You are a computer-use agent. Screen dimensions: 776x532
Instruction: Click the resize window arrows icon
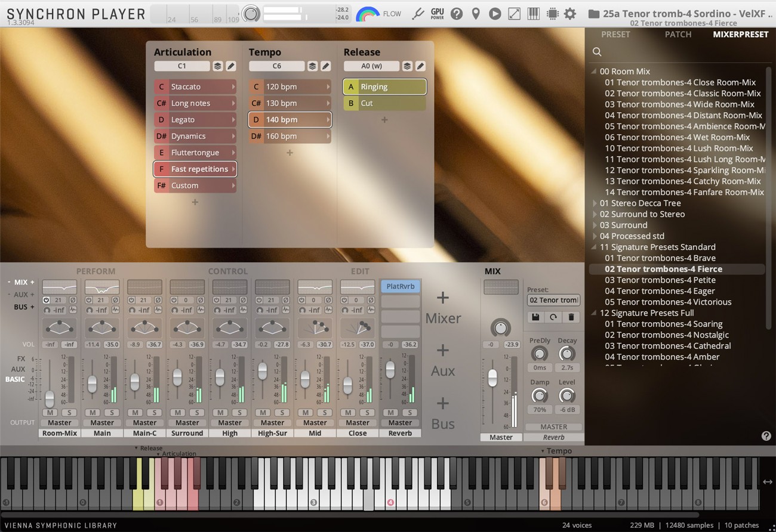click(514, 13)
